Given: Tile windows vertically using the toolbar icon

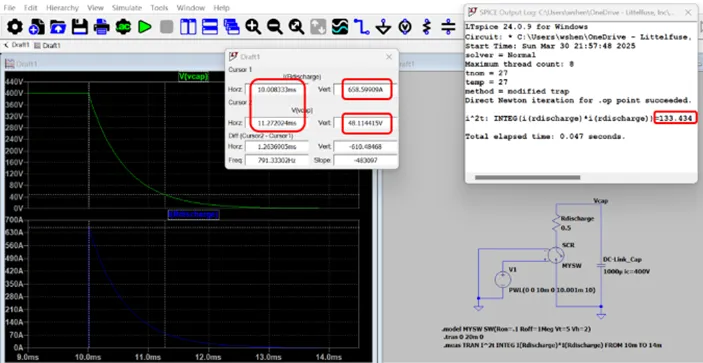Looking at the screenshot, I should coord(188,27).
